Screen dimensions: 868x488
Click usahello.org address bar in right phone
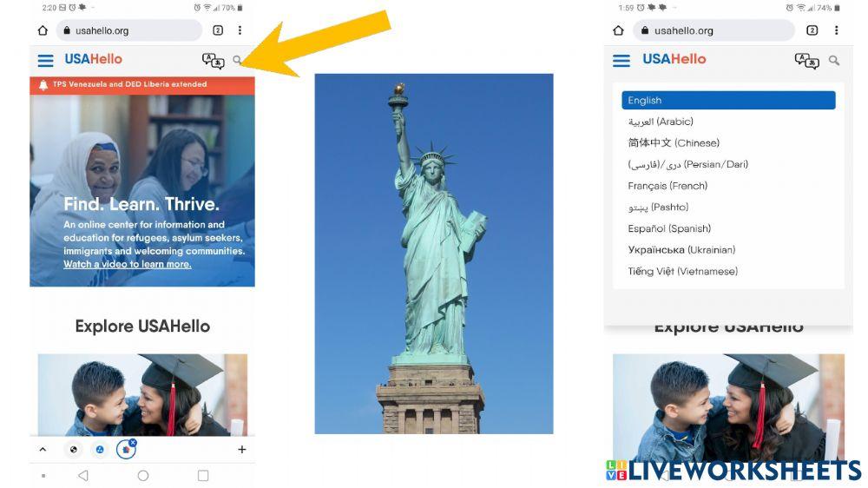(x=713, y=30)
